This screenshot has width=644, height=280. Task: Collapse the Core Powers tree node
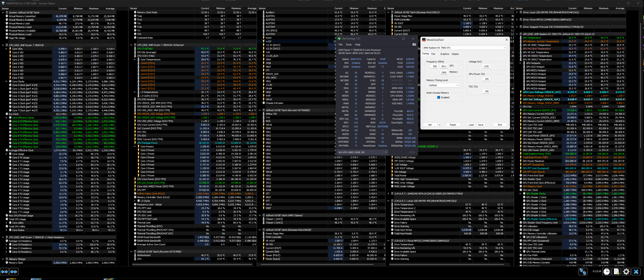135,147
